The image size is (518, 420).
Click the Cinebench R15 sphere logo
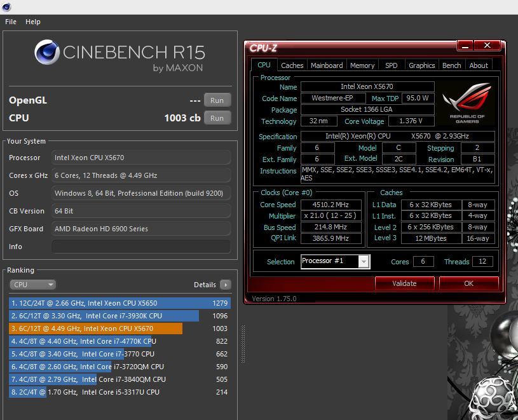(47, 52)
